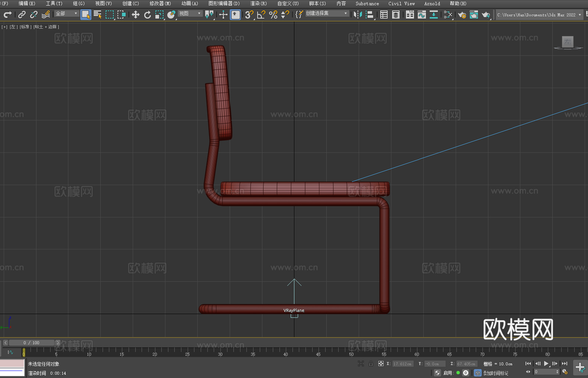
Task: Click the Render Production teapot icon
Action: (486, 15)
